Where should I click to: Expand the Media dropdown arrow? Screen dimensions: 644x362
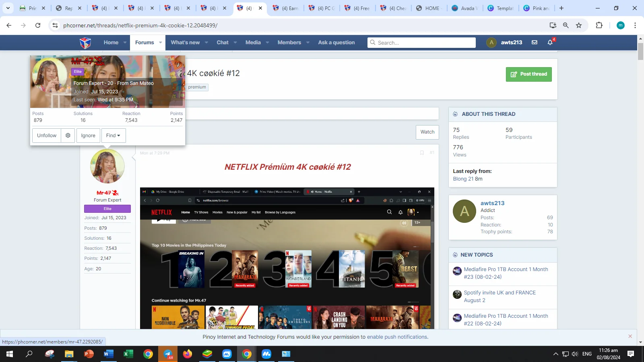(x=267, y=43)
